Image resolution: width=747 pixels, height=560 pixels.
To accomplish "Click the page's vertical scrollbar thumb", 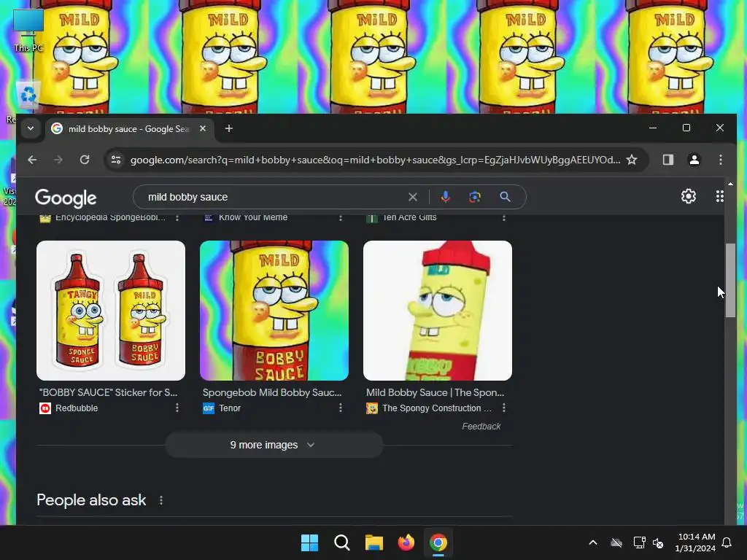I will 730,280.
